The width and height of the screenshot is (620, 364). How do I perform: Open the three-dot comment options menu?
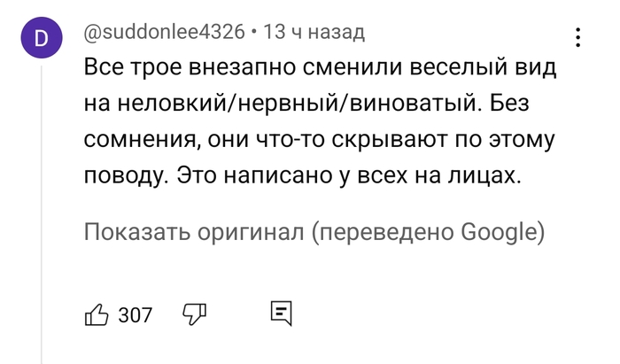[578, 38]
